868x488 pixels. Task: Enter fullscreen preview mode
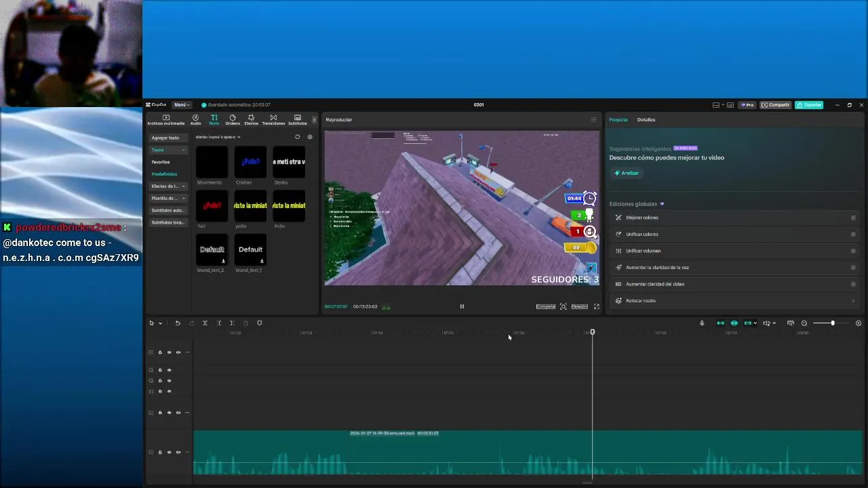(x=597, y=306)
